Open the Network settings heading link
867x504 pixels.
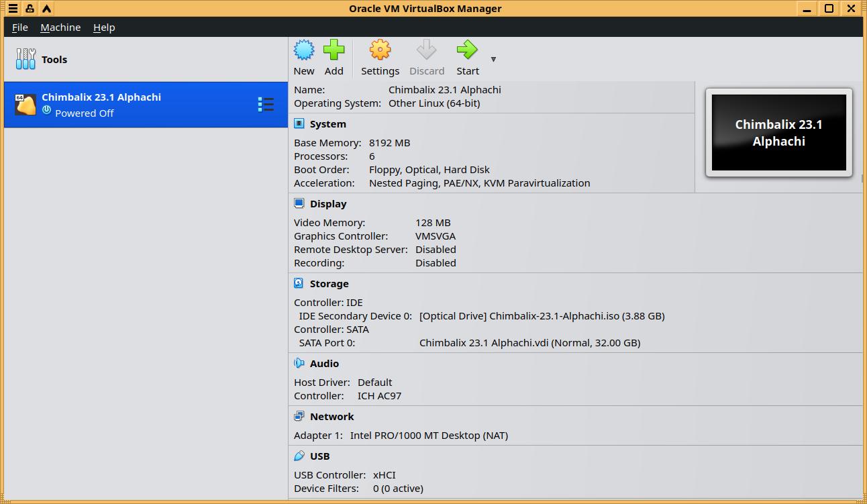pos(331,417)
